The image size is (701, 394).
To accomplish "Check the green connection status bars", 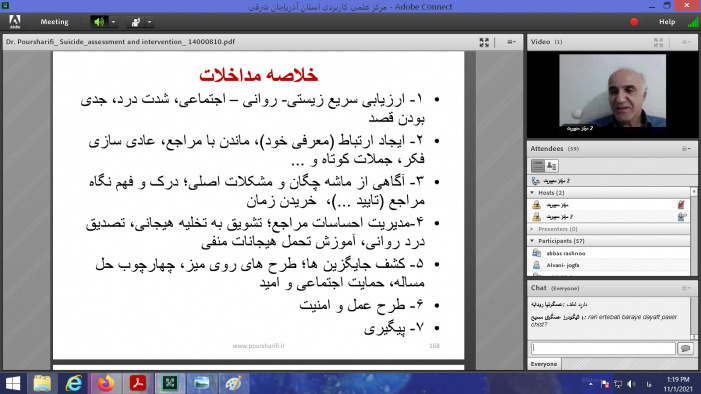I will (x=693, y=21).
